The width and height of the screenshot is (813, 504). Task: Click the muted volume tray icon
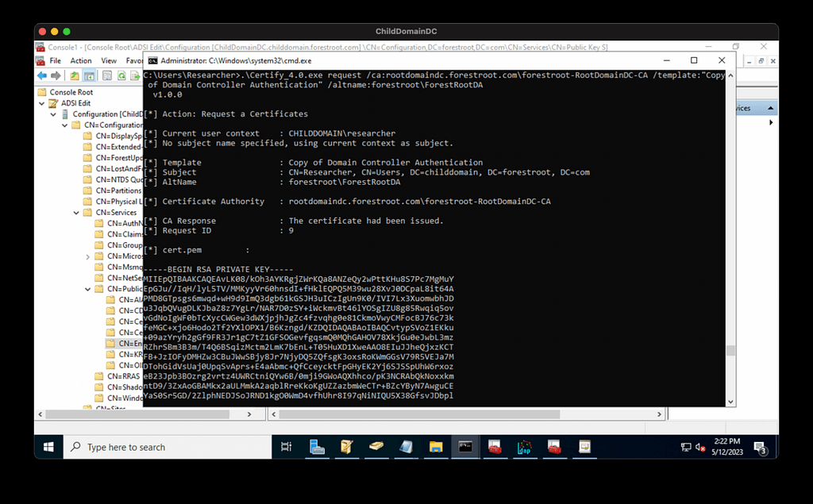[699, 447]
